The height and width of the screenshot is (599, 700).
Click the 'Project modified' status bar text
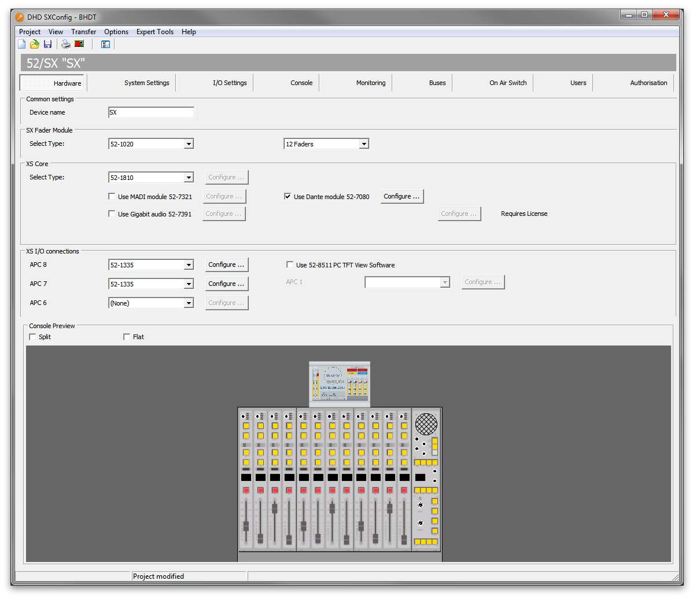click(x=159, y=576)
